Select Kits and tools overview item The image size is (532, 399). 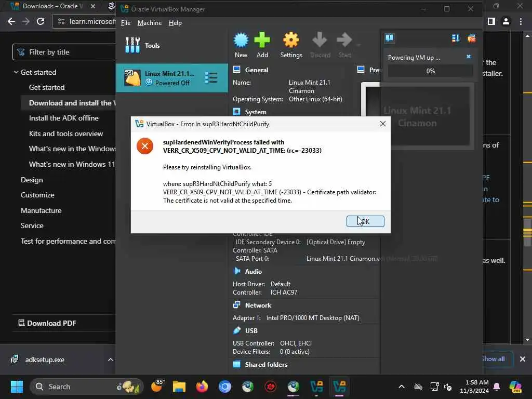click(66, 134)
